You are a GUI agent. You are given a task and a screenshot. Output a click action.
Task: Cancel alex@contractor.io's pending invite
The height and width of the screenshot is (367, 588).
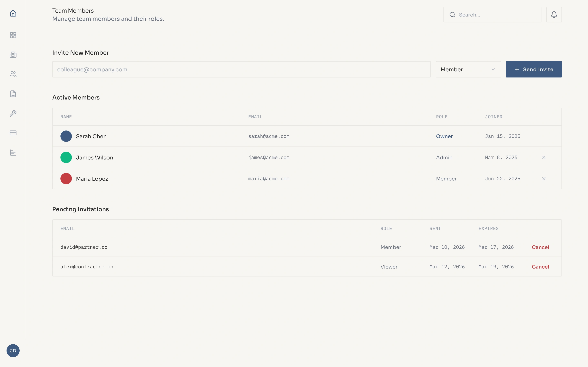(x=541, y=266)
